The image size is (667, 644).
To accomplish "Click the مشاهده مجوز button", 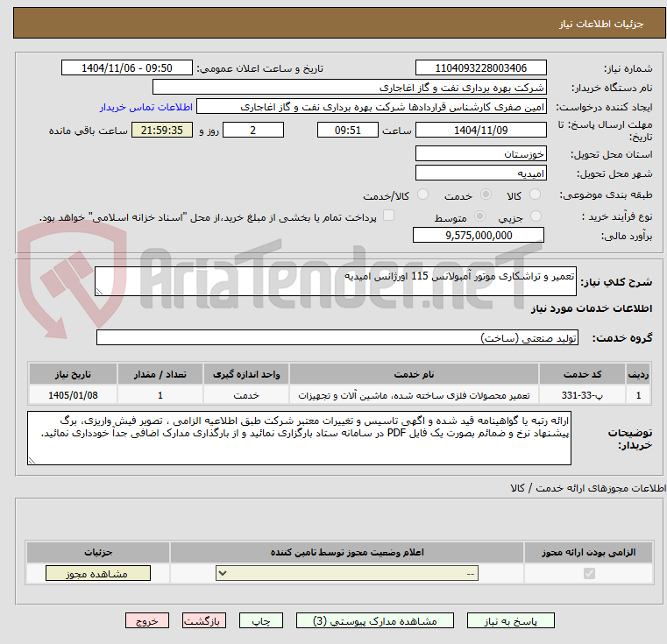I will coord(98,573).
